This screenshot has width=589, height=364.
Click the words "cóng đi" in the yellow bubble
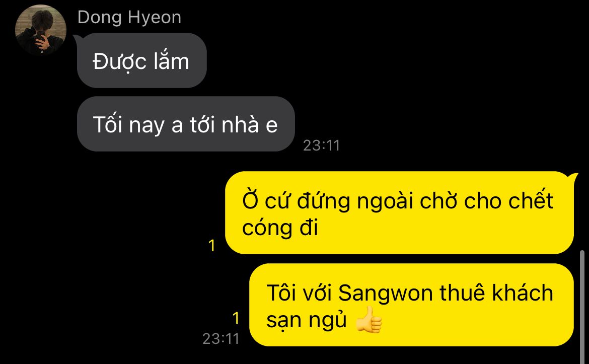[280, 228]
